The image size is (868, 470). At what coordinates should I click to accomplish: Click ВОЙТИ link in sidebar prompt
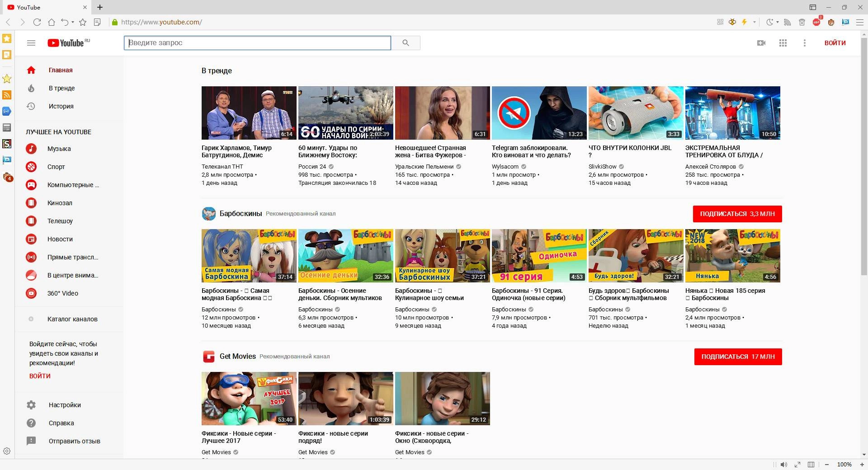click(x=40, y=376)
